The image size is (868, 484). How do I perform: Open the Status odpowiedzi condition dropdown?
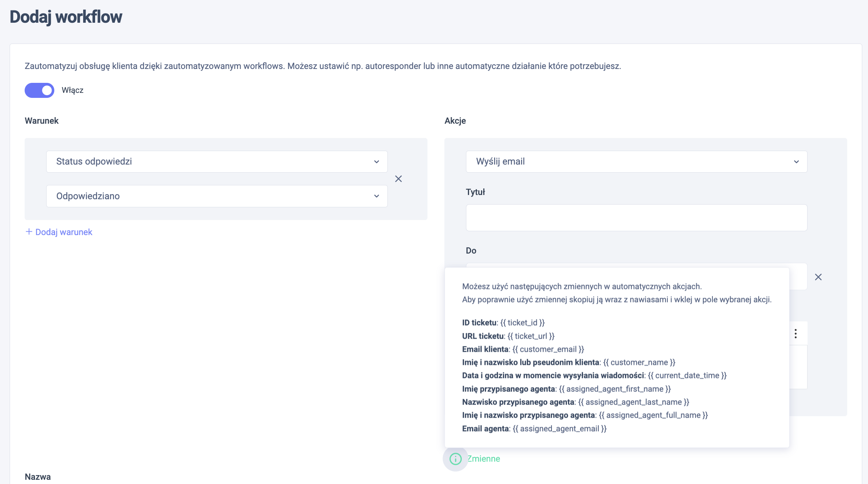(x=217, y=161)
